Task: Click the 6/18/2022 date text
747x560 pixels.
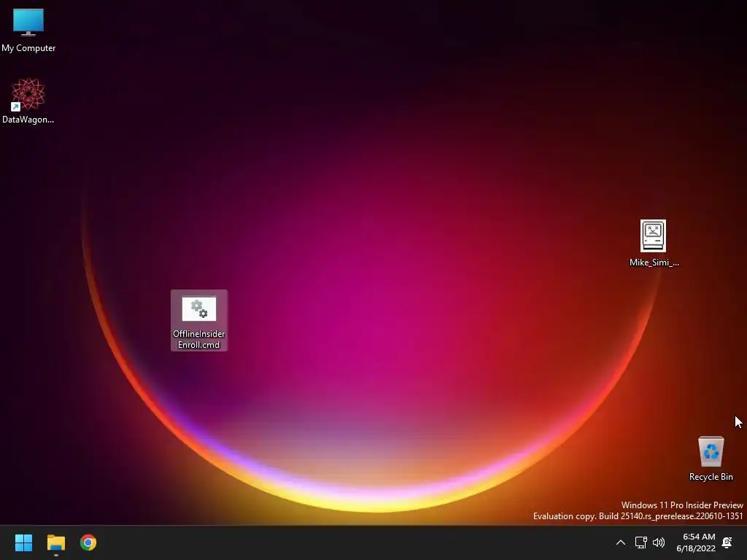Action: point(696,548)
